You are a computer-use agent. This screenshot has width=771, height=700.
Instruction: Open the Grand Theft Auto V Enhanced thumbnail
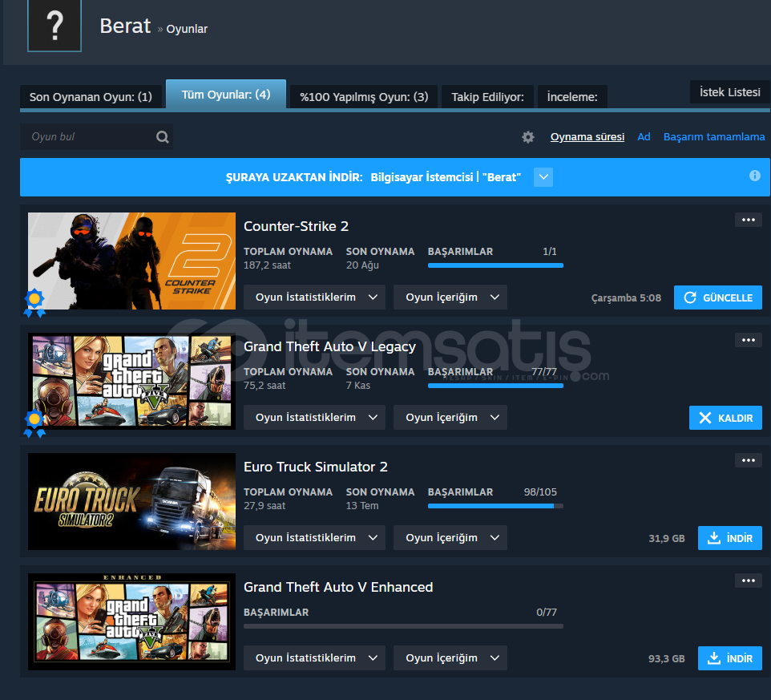131,621
